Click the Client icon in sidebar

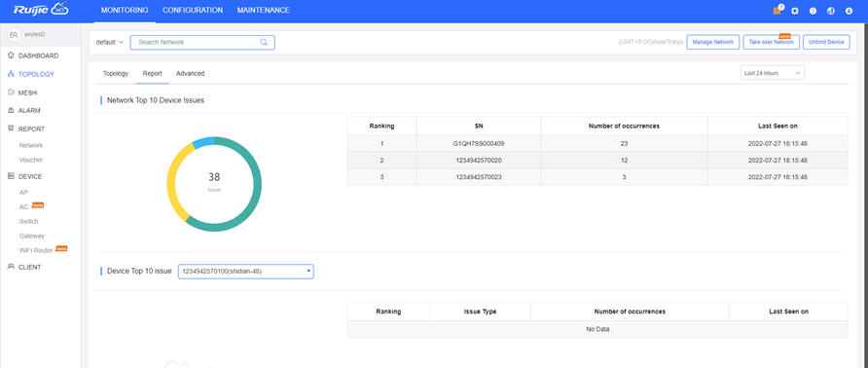click(x=11, y=267)
